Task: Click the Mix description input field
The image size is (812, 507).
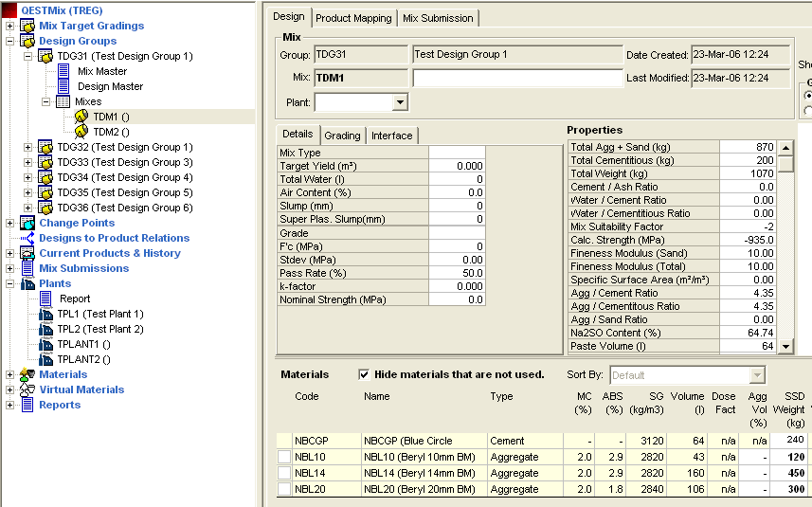Action: (x=517, y=78)
